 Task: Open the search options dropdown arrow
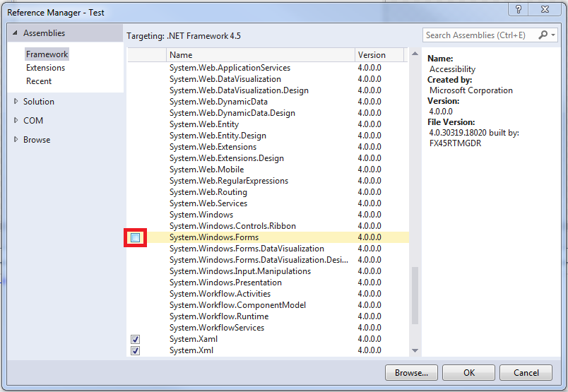(x=552, y=35)
